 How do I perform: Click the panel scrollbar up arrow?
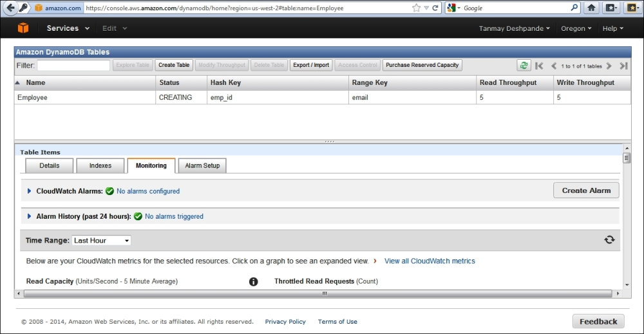[627, 148]
